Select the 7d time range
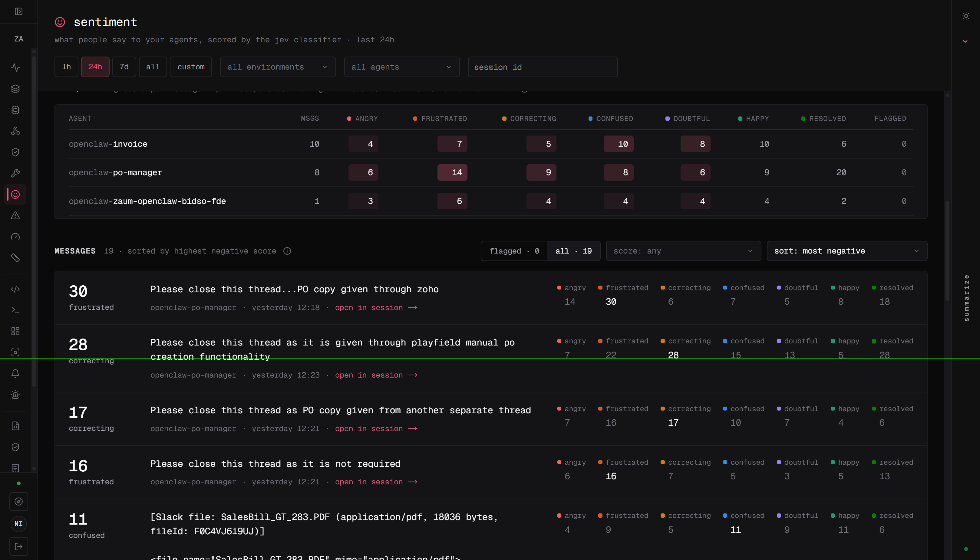Viewport: 980px width, 560px height. [124, 67]
